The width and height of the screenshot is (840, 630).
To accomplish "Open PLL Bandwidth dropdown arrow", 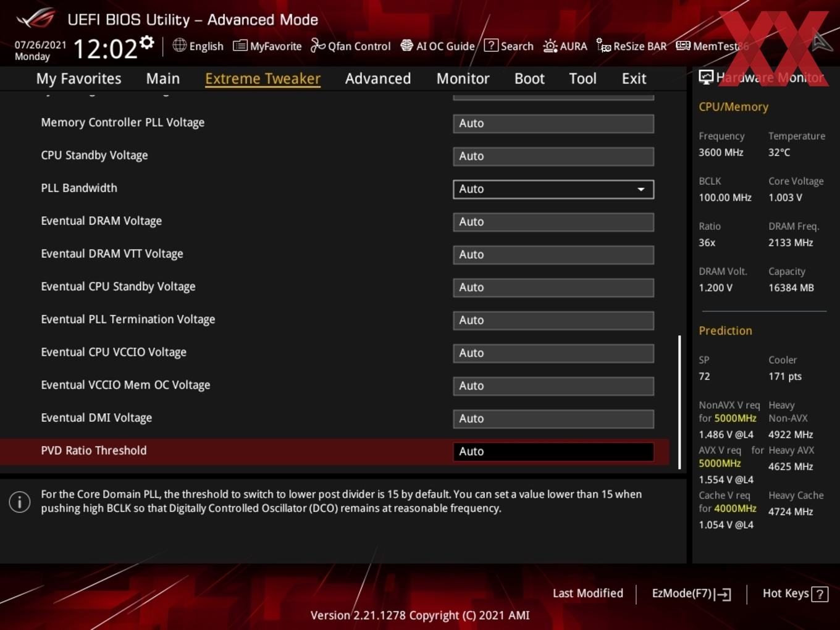I will point(641,189).
